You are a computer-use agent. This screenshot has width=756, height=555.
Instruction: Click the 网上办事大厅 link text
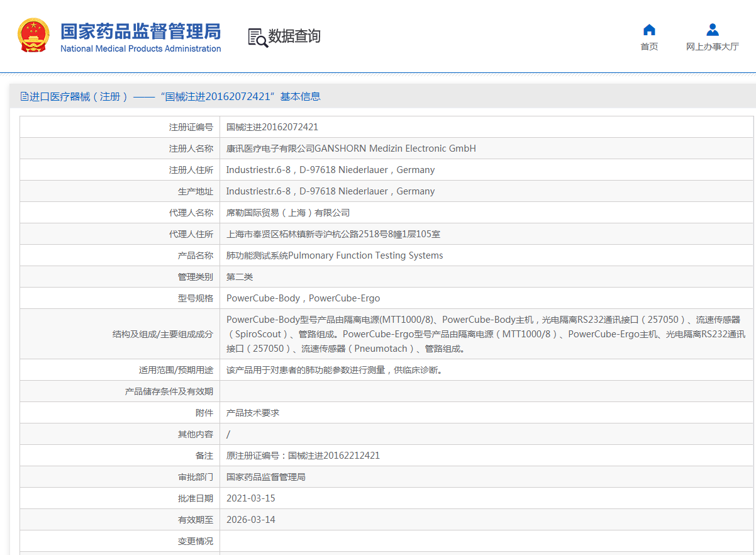(x=713, y=47)
